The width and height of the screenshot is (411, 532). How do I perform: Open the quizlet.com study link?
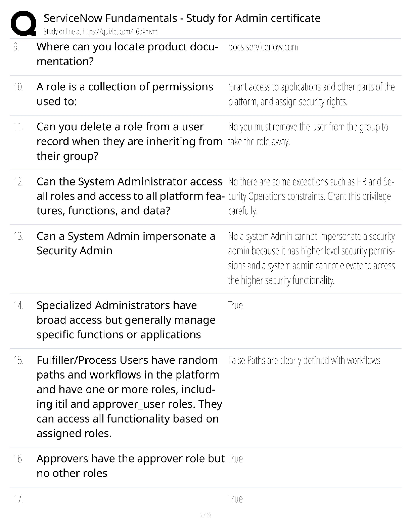click(x=100, y=32)
